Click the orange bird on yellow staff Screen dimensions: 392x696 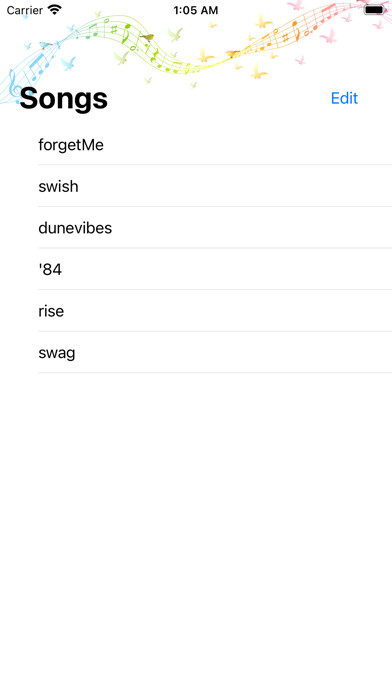[x=232, y=54]
